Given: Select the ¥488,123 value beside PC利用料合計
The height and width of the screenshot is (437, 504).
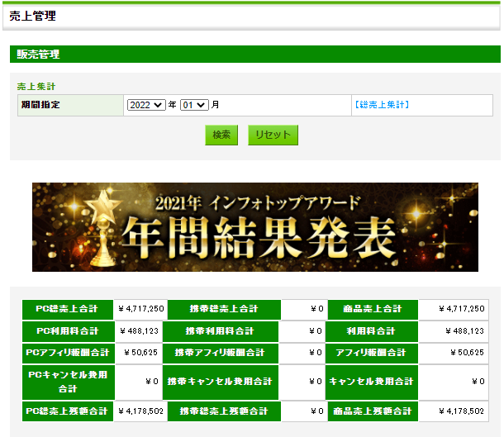Looking at the screenshot, I should pyautogui.click(x=140, y=330).
